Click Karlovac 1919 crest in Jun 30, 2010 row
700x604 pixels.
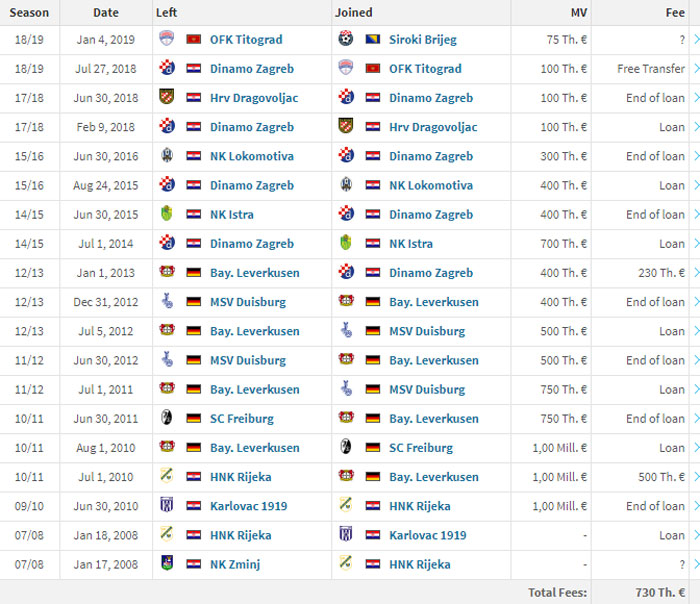pyautogui.click(x=167, y=505)
